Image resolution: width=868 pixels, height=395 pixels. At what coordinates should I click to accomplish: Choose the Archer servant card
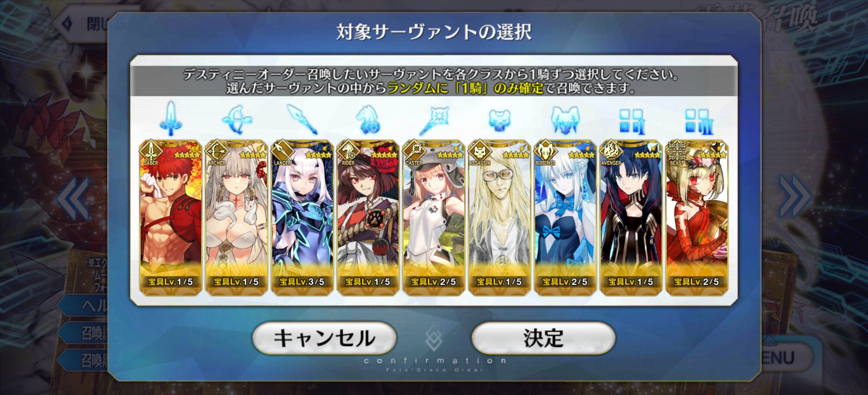237,218
